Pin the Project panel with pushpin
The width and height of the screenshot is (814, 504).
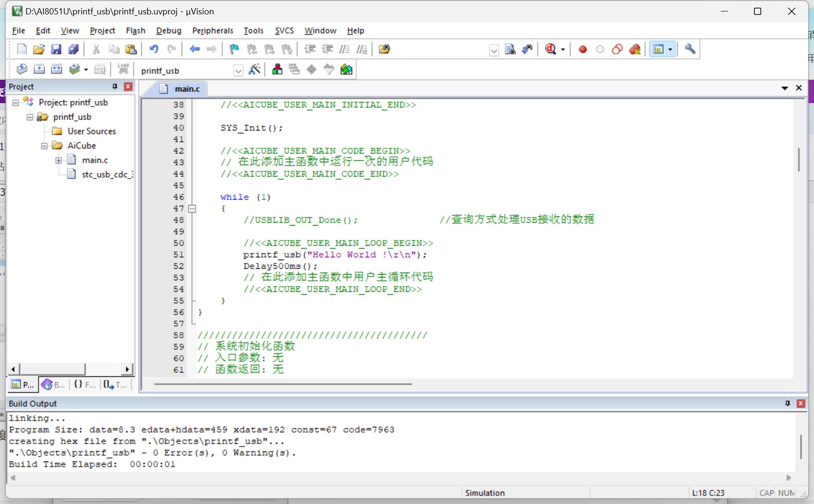(x=115, y=86)
